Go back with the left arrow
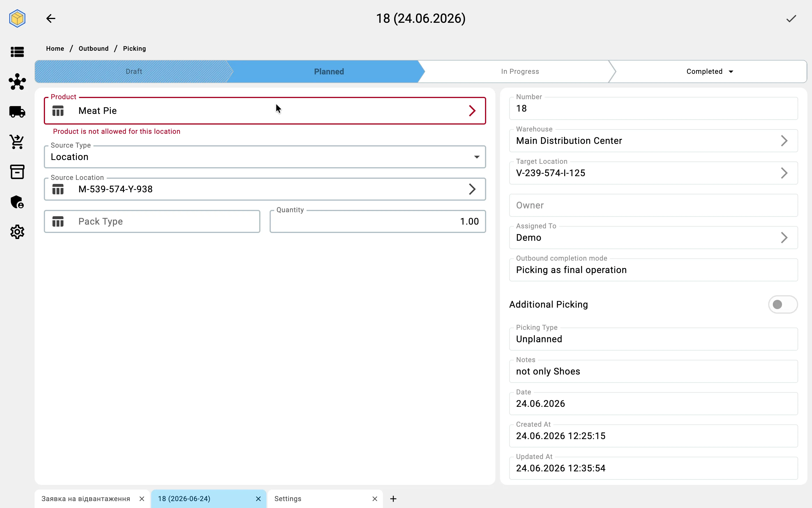 (51, 18)
